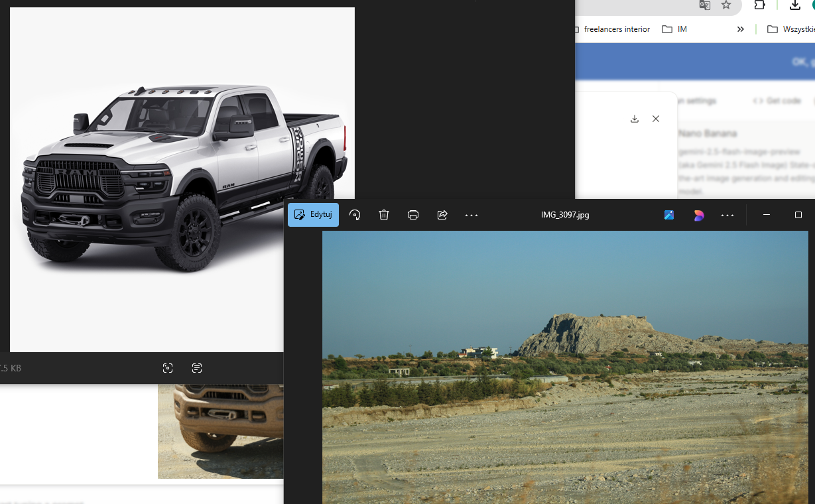Click the landscape photo in the Photos viewer
Image resolution: width=815 pixels, height=504 pixels.
pos(565,367)
